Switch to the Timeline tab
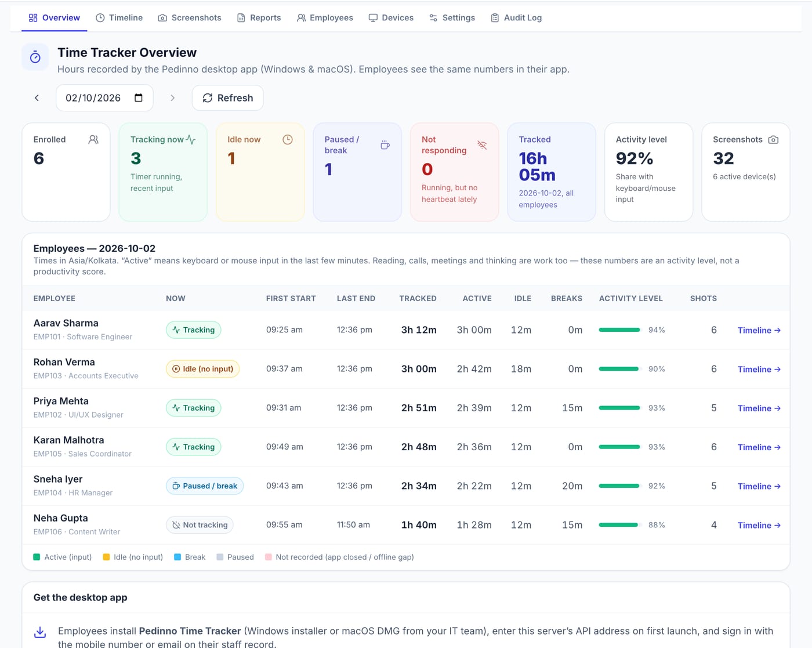The height and width of the screenshot is (648, 812). point(119,18)
